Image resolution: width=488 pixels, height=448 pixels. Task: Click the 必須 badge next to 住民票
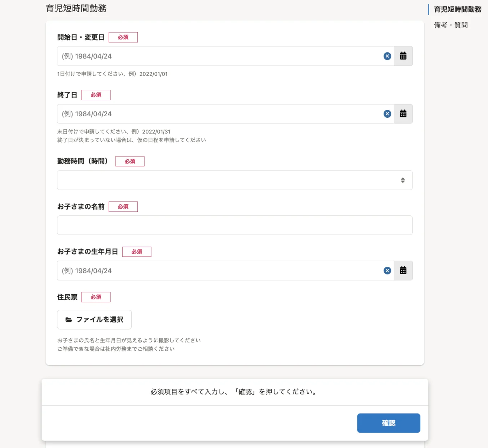[x=96, y=297]
